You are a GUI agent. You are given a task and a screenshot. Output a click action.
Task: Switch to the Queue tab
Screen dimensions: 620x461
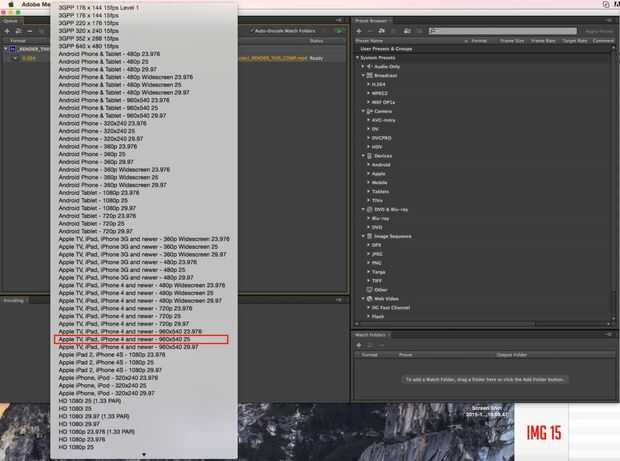[x=11, y=21]
